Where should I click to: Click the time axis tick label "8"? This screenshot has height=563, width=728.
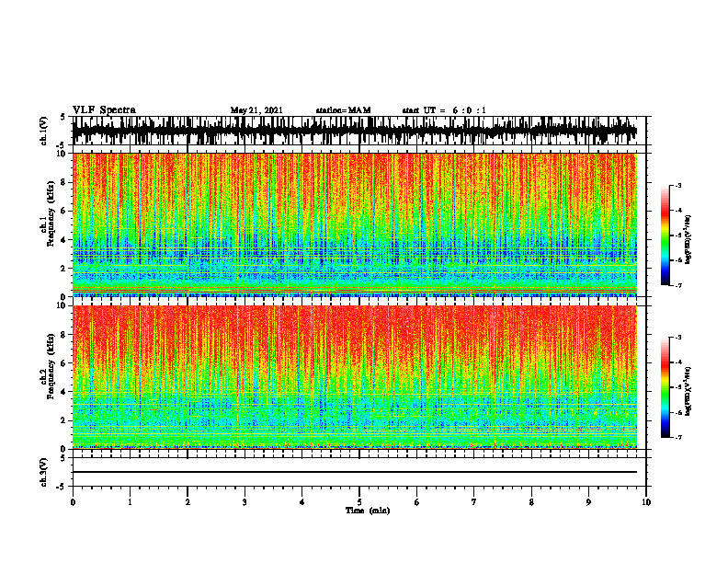[x=531, y=502]
